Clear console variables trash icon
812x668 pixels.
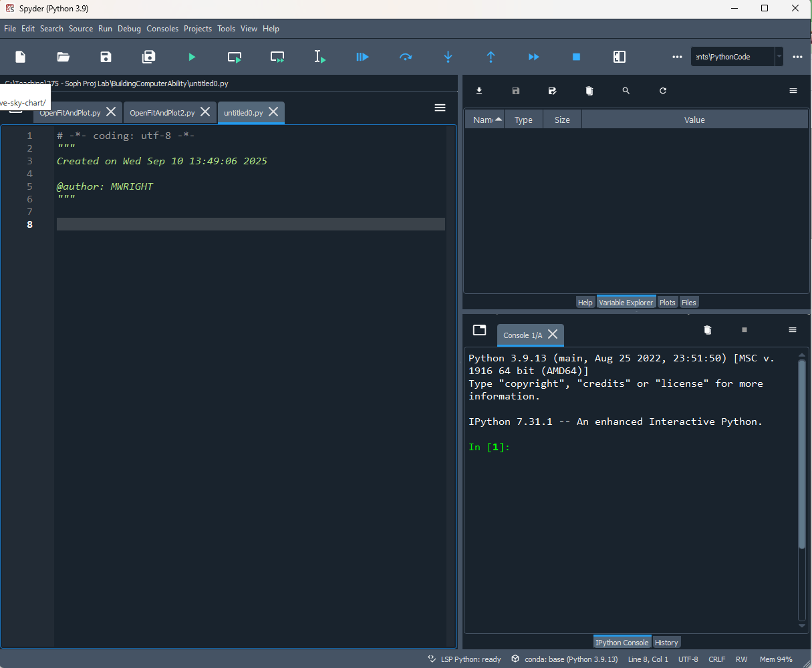click(708, 330)
